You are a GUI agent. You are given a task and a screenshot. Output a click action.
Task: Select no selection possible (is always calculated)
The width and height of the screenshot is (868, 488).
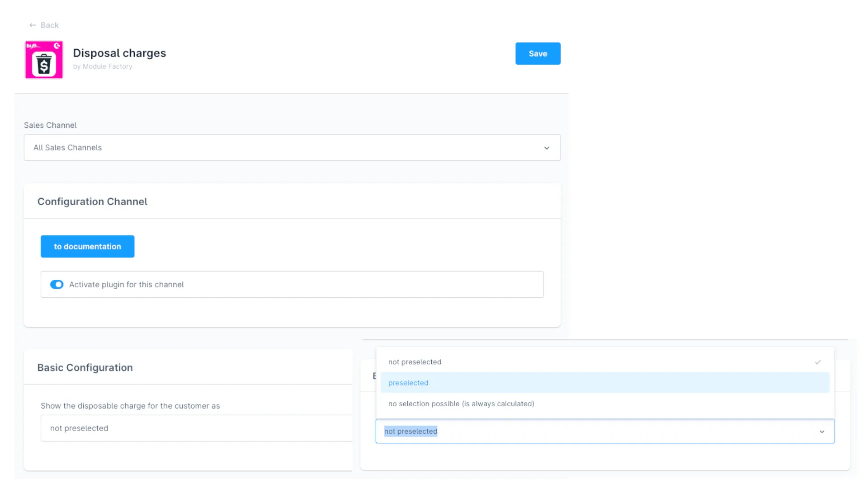tap(461, 404)
